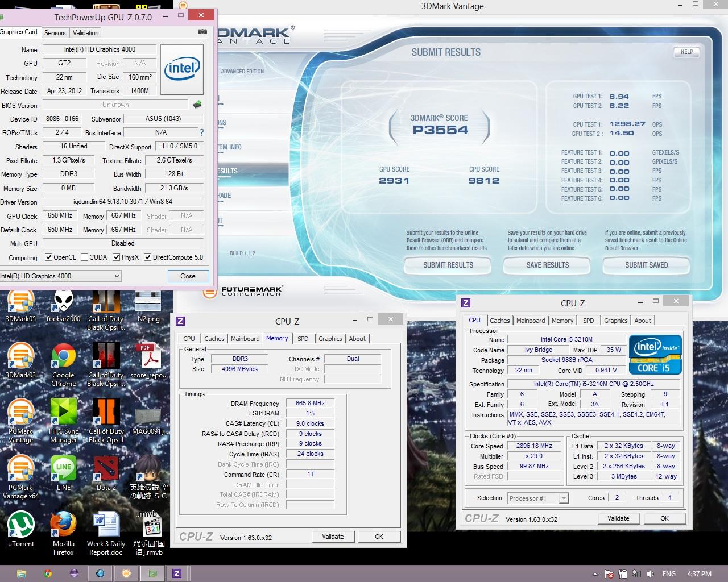Open the Processor #1 selection dropdown
Image resolution: width=728 pixels, height=582 pixels.
click(x=537, y=498)
